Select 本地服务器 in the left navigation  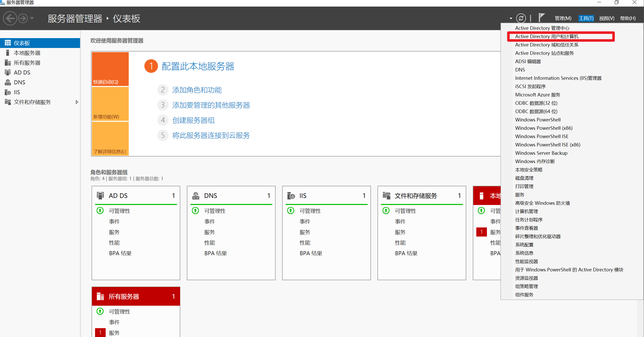[27, 53]
